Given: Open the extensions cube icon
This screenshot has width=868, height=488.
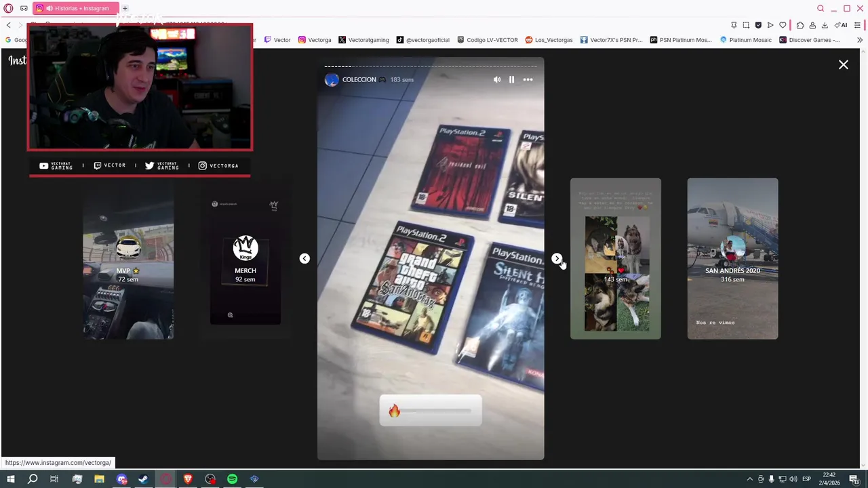Looking at the screenshot, I should point(800,25).
